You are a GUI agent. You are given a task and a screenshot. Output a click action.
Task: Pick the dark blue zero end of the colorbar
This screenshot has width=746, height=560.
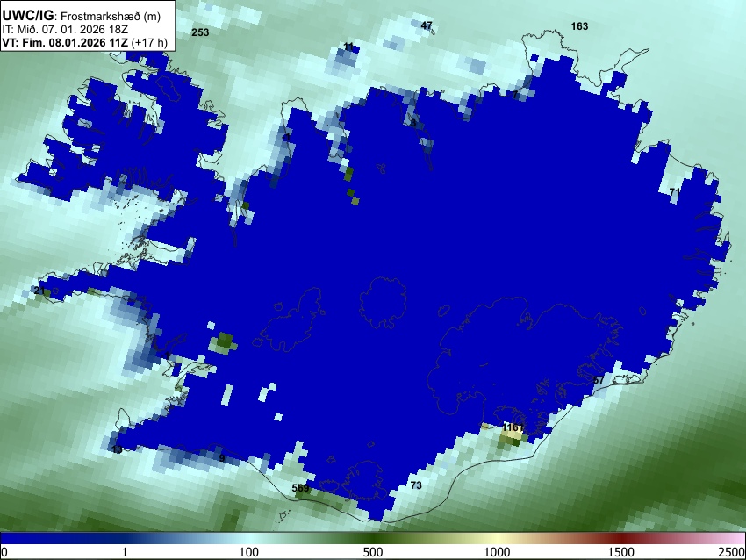(x=29, y=538)
